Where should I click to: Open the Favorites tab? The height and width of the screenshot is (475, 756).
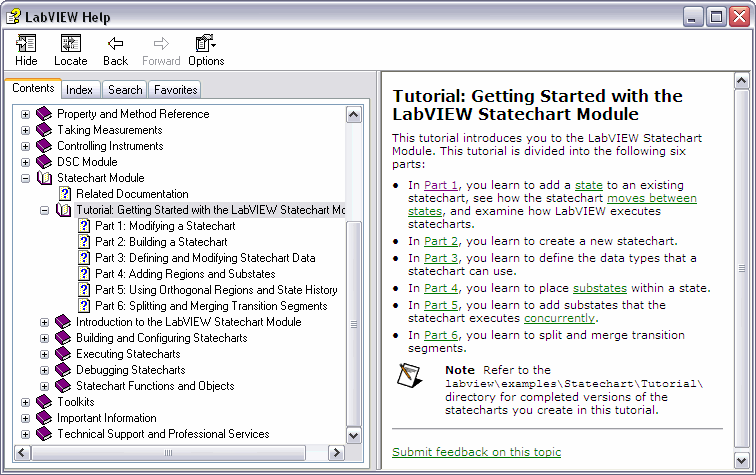click(175, 90)
